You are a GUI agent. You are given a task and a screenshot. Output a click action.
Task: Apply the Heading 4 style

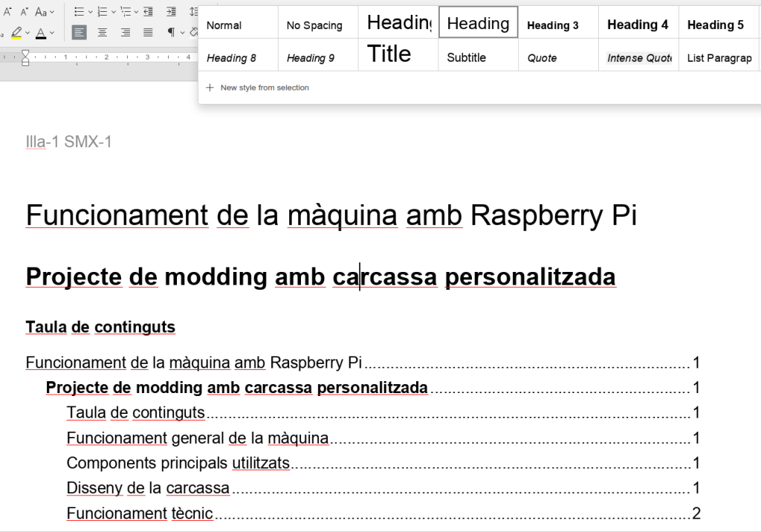click(638, 22)
